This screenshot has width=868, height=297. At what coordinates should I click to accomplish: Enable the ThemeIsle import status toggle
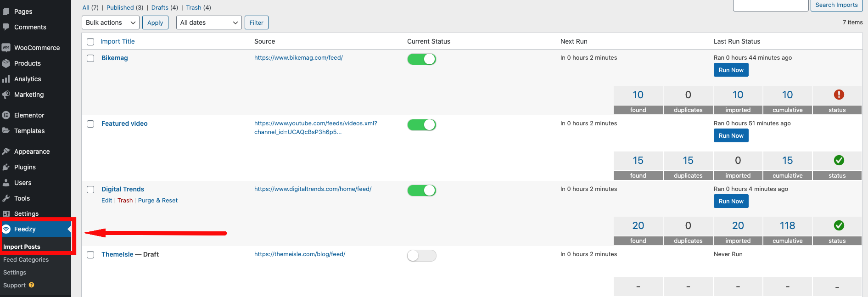(421, 256)
